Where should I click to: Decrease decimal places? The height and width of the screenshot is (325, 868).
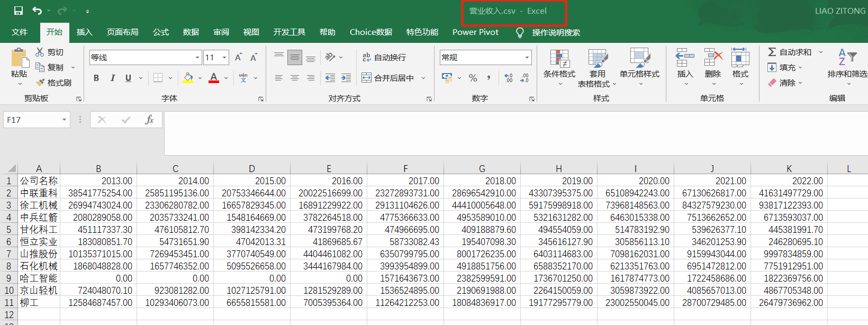click(x=525, y=78)
